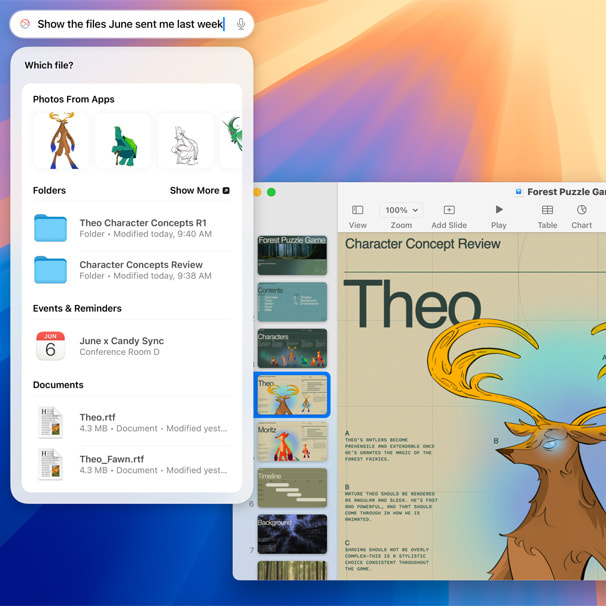The width and height of the screenshot is (606, 606).
Task: Select the June x Candy Sync event
Action: [x=121, y=346]
